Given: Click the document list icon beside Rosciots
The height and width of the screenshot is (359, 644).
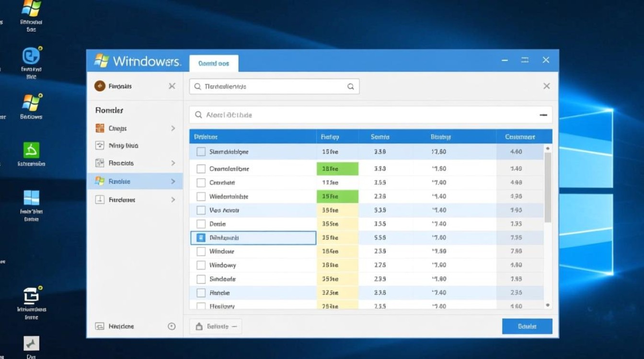Looking at the screenshot, I should click(x=99, y=163).
